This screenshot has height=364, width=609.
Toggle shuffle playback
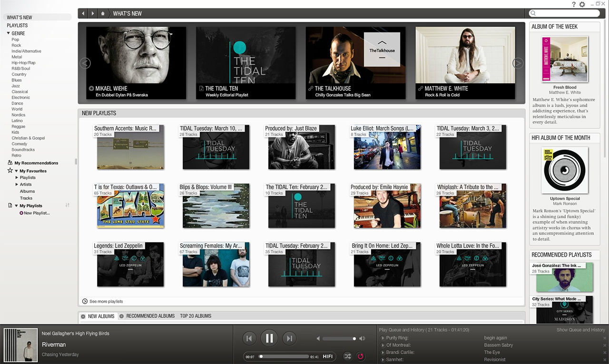[x=347, y=356]
